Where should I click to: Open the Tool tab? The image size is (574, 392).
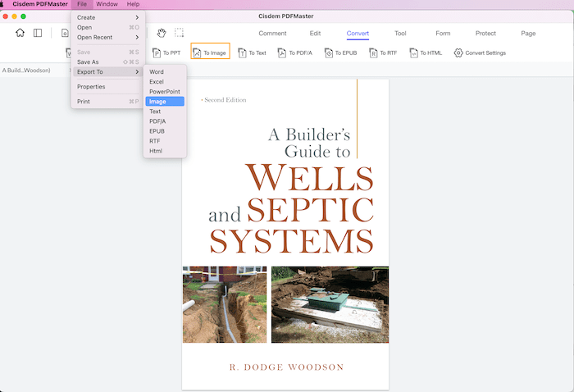point(400,34)
